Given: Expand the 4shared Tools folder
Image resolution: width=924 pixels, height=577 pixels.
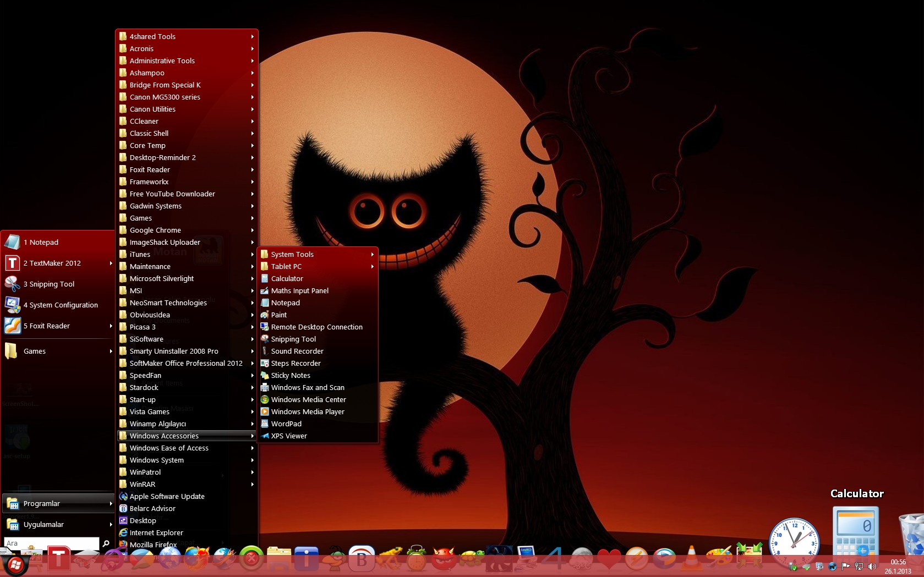Looking at the screenshot, I should (187, 36).
